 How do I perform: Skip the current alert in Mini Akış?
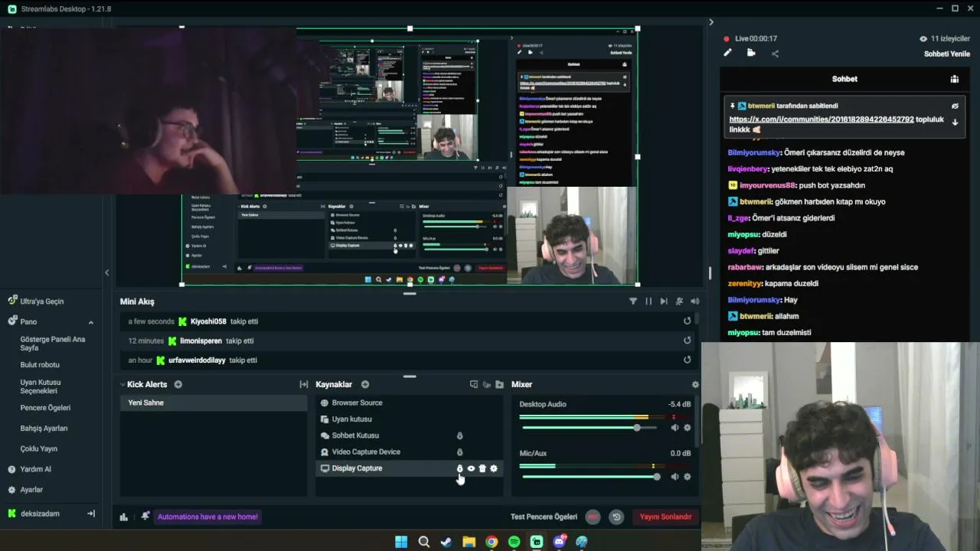pyautogui.click(x=664, y=302)
